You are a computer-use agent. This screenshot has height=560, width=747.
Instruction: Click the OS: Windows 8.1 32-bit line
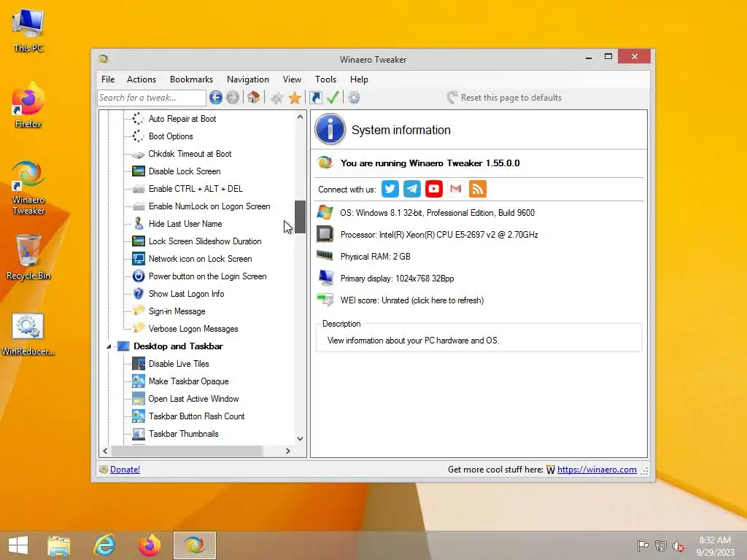[437, 213]
